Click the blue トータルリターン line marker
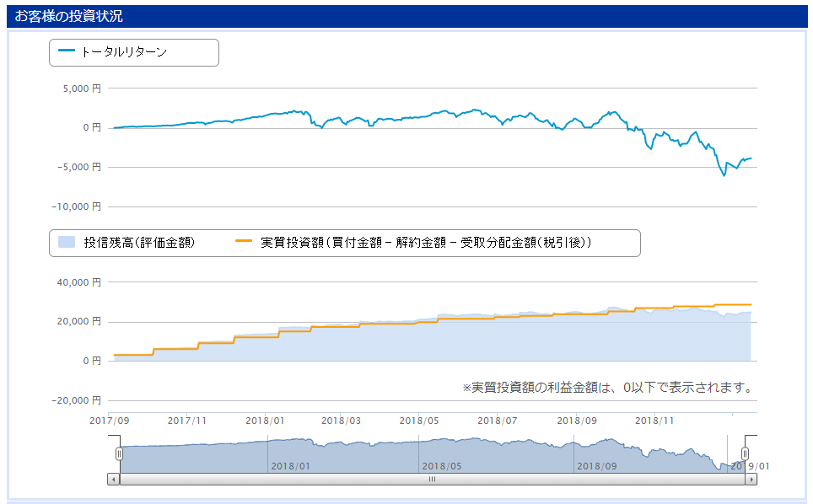 tap(67, 51)
